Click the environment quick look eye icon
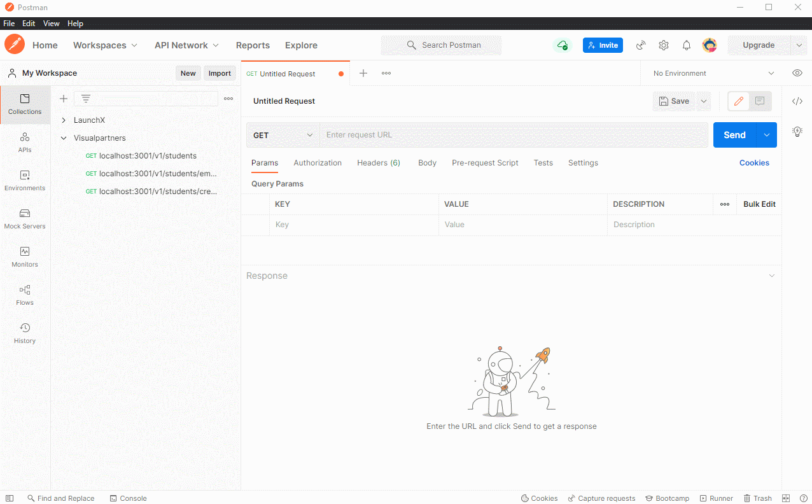The height and width of the screenshot is (504, 812). 797,73
